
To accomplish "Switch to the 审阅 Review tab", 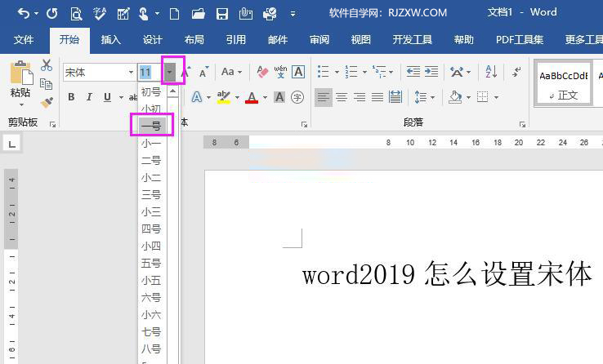I will pyautogui.click(x=319, y=39).
